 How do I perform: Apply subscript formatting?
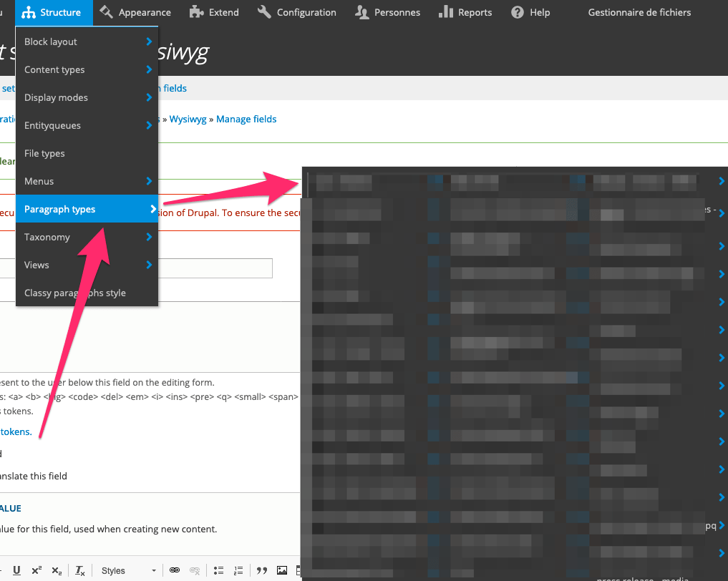(x=57, y=570)
